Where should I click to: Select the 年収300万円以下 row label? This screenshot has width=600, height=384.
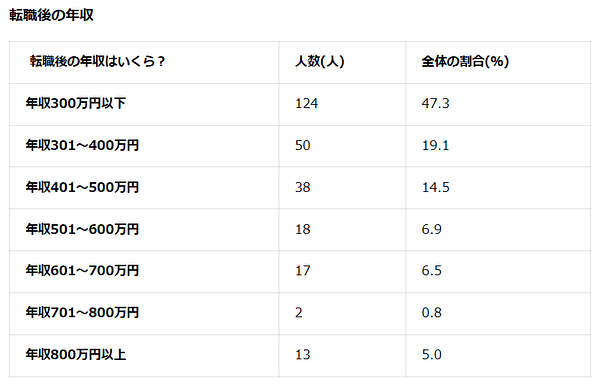tap(76, 103)
